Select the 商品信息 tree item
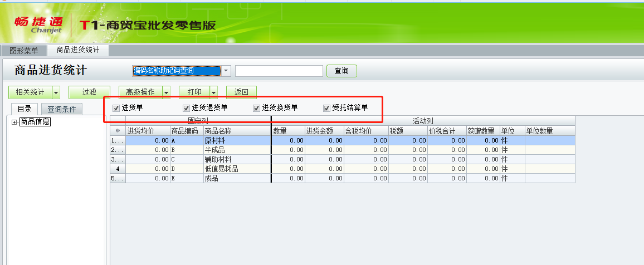This screenshot has width=644, height=265. coord(35,122)
